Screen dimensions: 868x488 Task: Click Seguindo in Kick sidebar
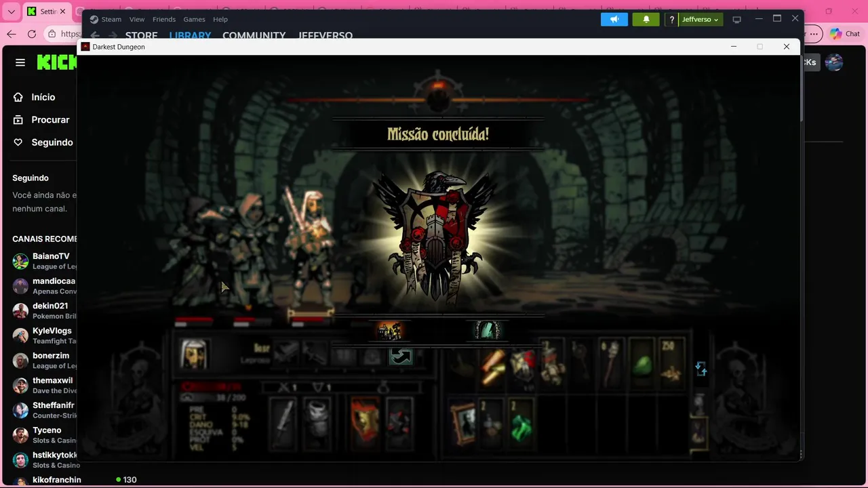point(52,142)
